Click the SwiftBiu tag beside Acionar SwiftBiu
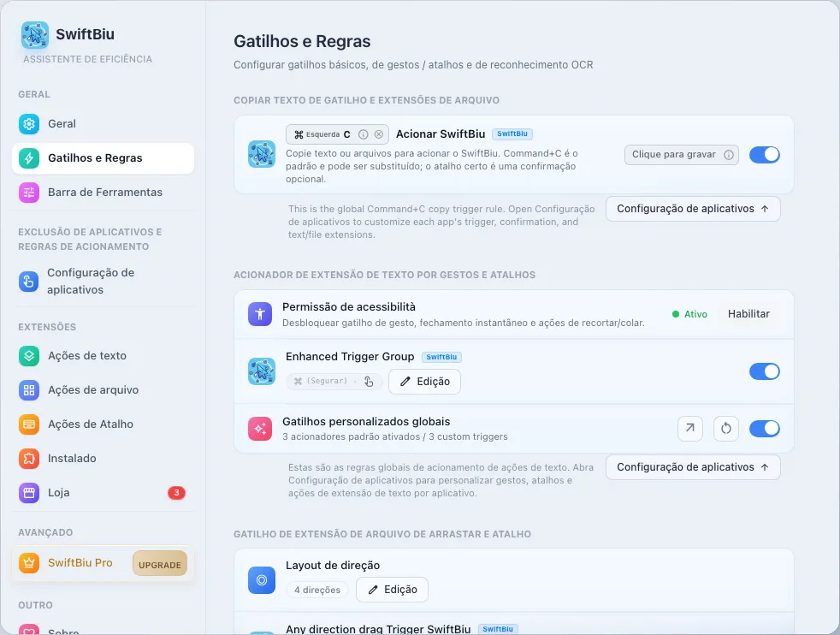This screenshot has width=840, height=635. [512, 134]
